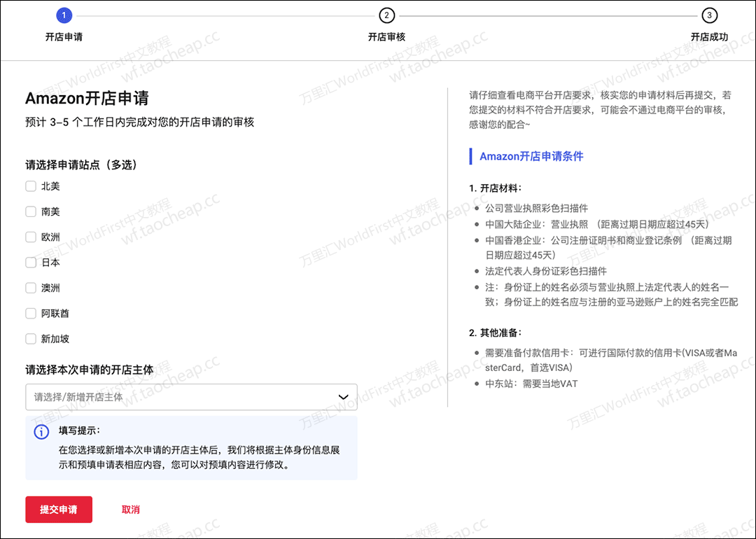The image size is (756, 539).
Task: Click the step 1 circle icon
Action: [x=64, y=15]
